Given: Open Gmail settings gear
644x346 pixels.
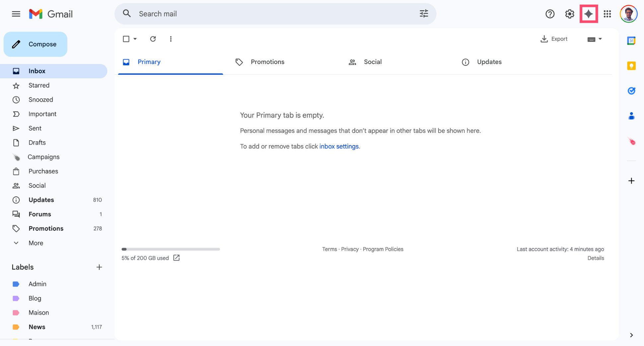Looking at the screenshot, I should click(569, 14).
